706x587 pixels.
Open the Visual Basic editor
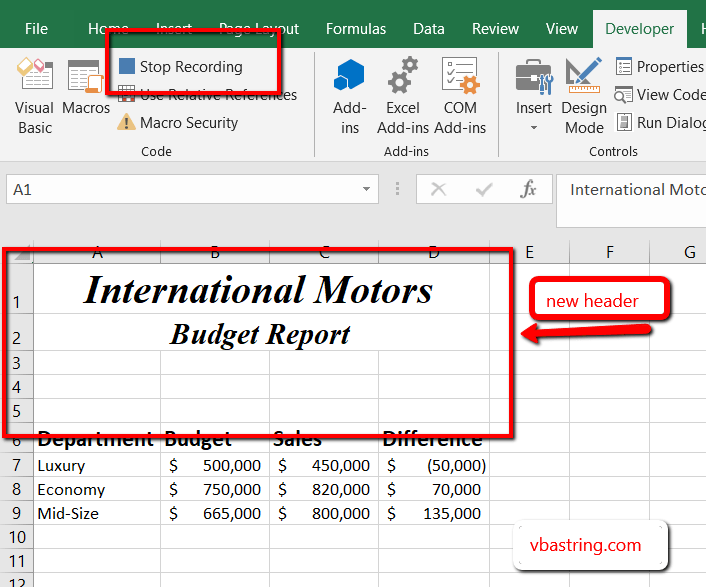point(34,96)
